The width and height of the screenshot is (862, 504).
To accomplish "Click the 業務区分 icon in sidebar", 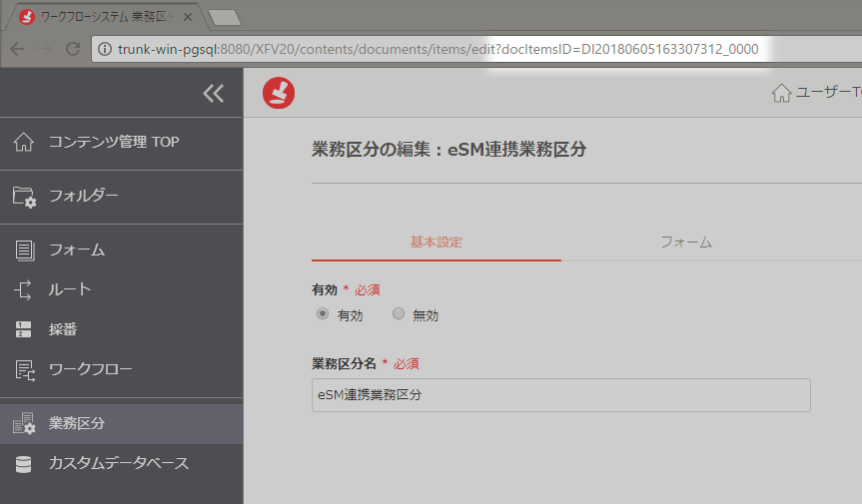I will (x=24, y=423).
